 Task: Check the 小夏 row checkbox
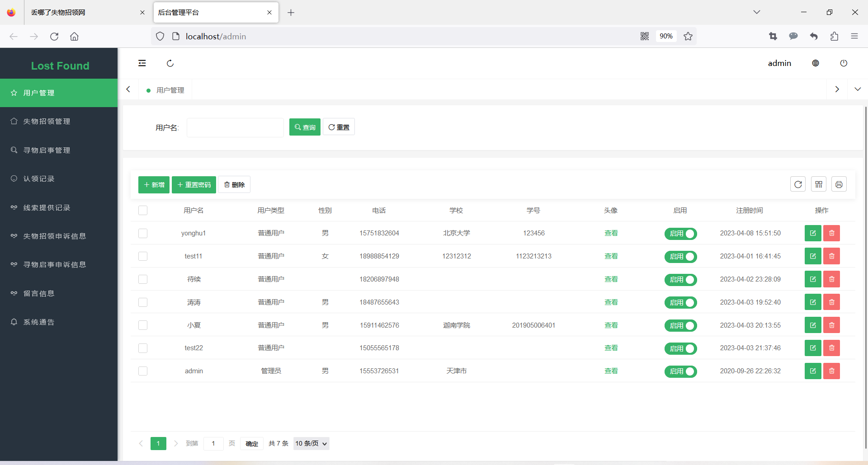click(x=143, y=325)
